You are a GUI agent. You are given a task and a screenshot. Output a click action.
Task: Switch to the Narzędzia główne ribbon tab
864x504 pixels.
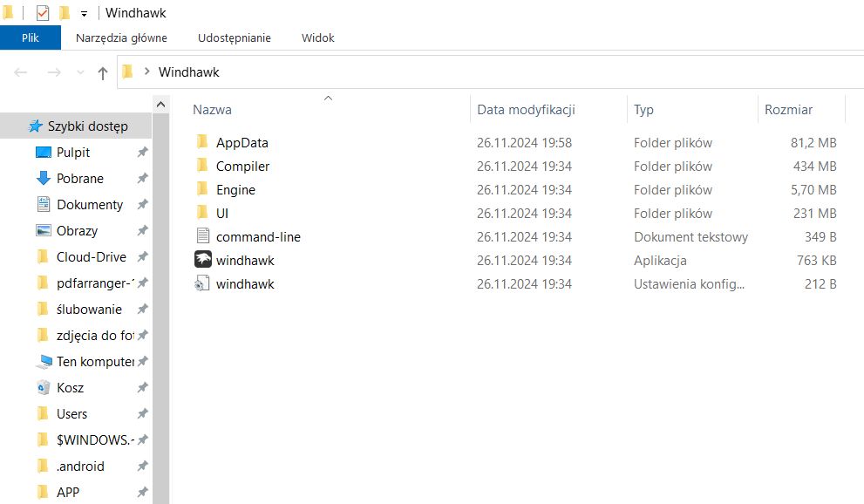121,38
